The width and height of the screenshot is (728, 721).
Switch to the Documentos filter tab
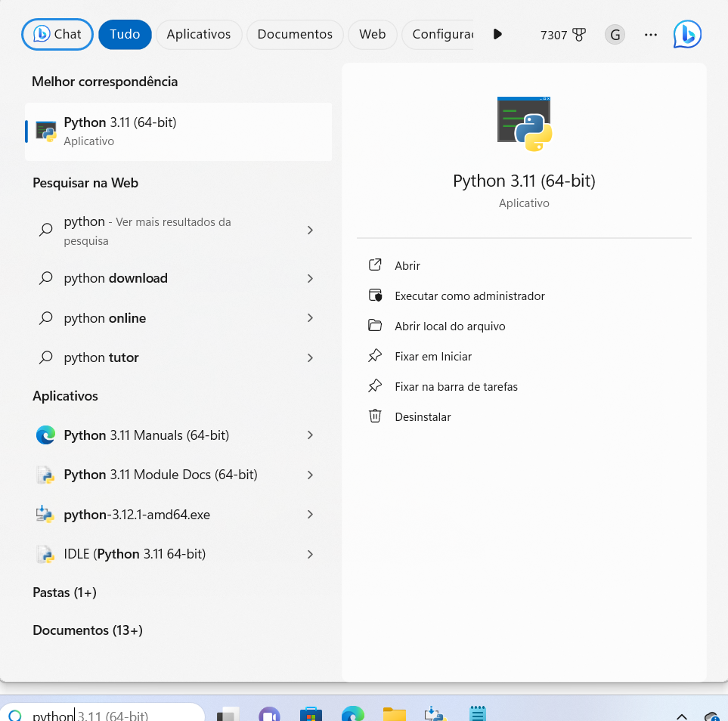(295, 35)
